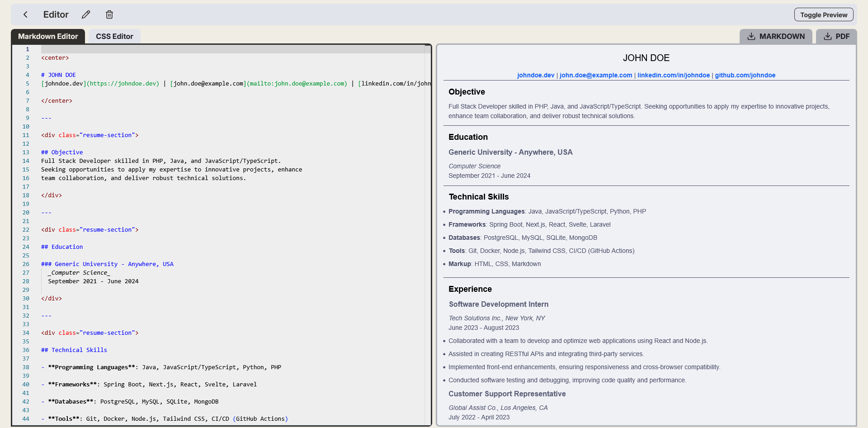868x428 pixels.
Task: Click 'Objective' heading in preview
Action: point(467,92)
